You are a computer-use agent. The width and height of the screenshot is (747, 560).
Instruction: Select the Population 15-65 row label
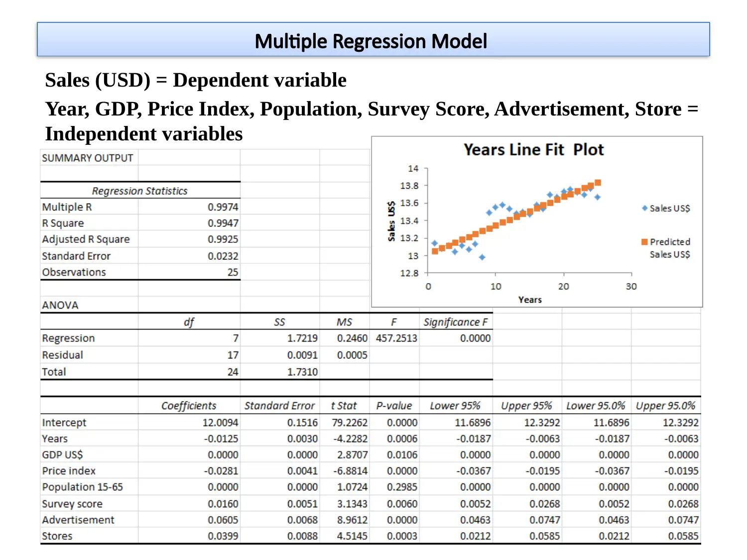click(82, 487)
